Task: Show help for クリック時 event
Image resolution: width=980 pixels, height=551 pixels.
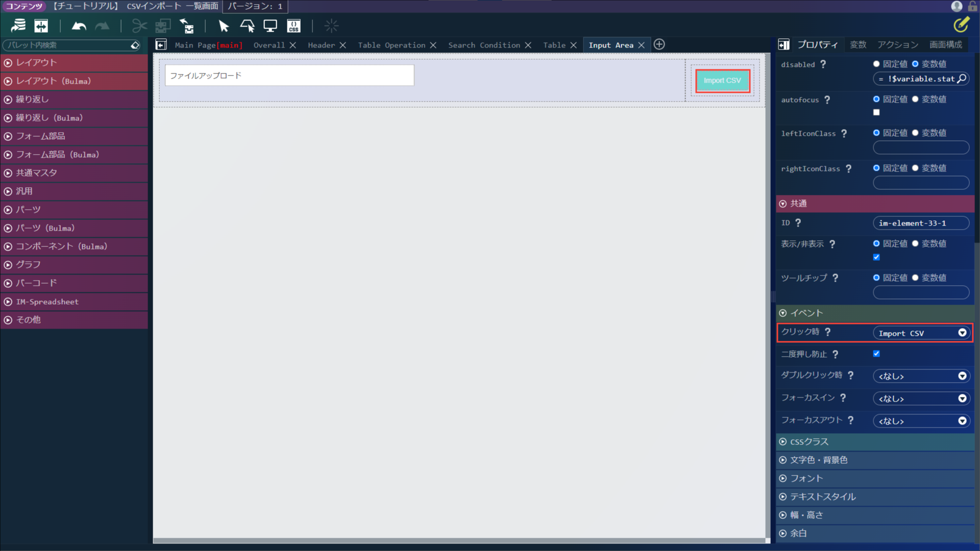Action: click(827, 332)
